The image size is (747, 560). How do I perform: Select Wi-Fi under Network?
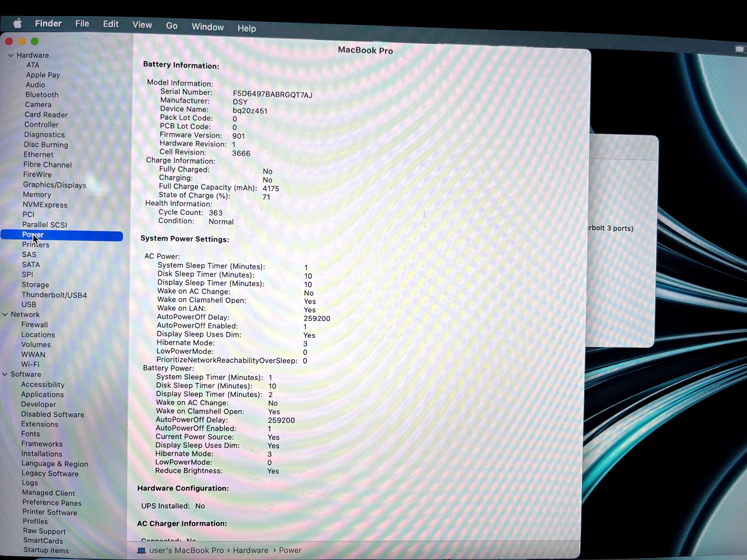pyautogui.click(x=30, y=365)
